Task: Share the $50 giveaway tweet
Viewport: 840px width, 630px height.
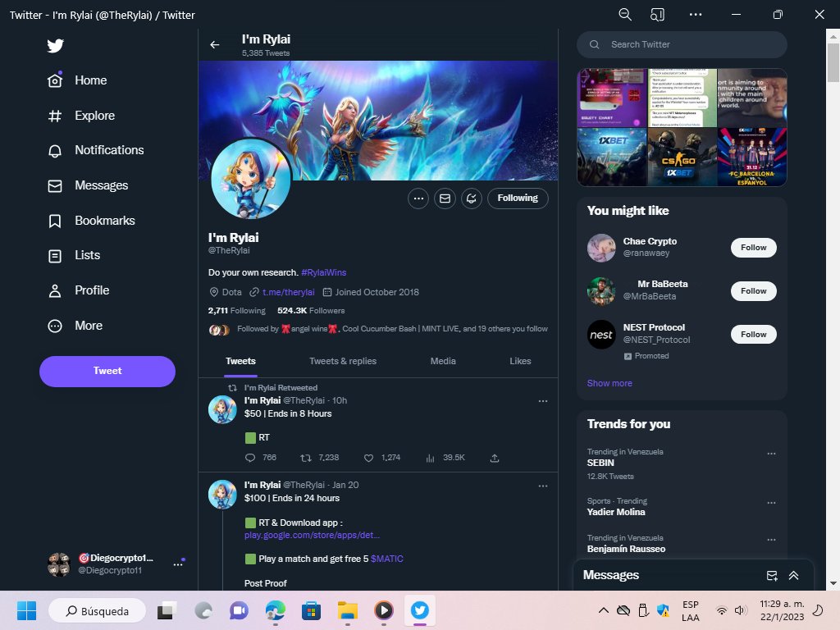Action: click(x=495, y=458)
